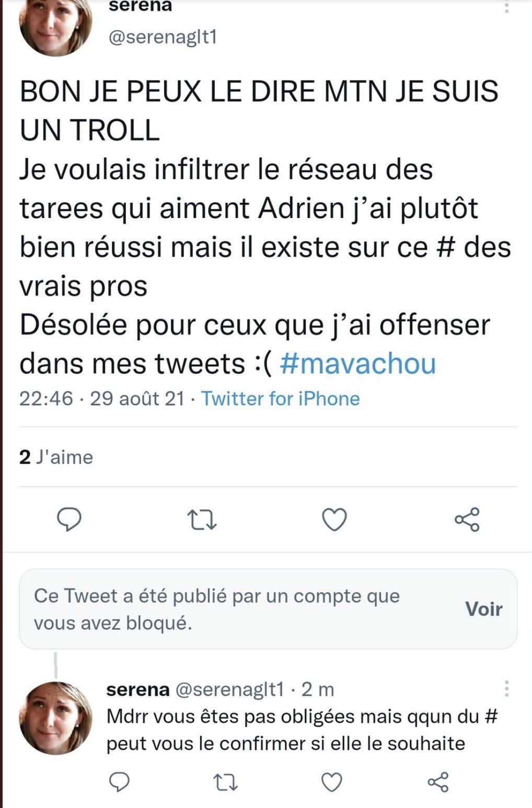Reply to serena's second tweet
This screenshot has width=532, height=808.
tap(120, 782)
